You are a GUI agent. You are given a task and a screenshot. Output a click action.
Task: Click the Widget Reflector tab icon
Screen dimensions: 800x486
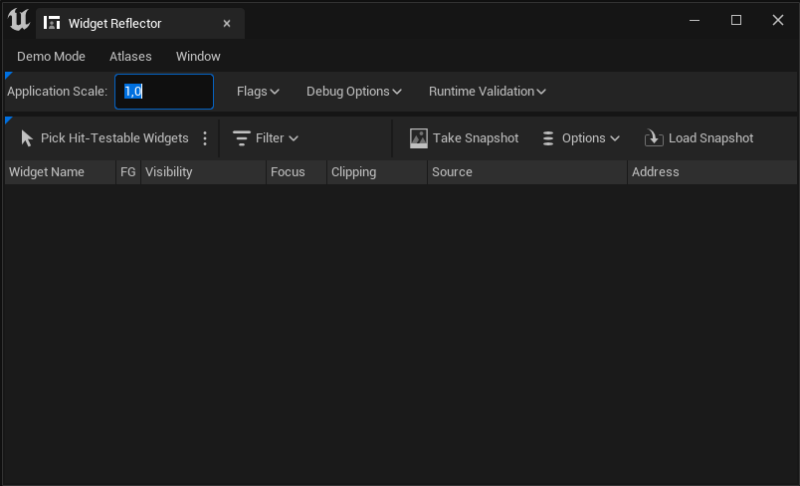52,23
